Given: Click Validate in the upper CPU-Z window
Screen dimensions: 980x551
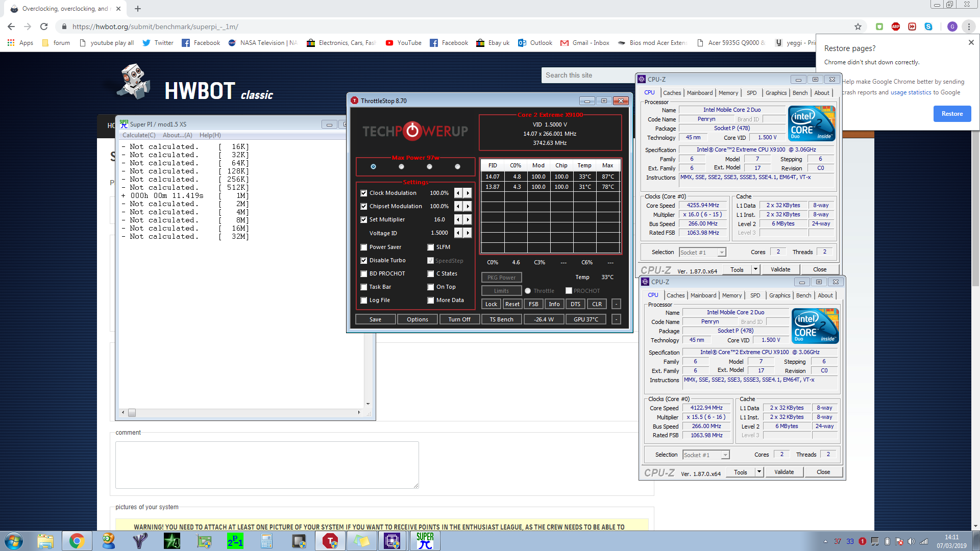Looking at the screenshot, I should pyautogui.click(x=780, y=269).
